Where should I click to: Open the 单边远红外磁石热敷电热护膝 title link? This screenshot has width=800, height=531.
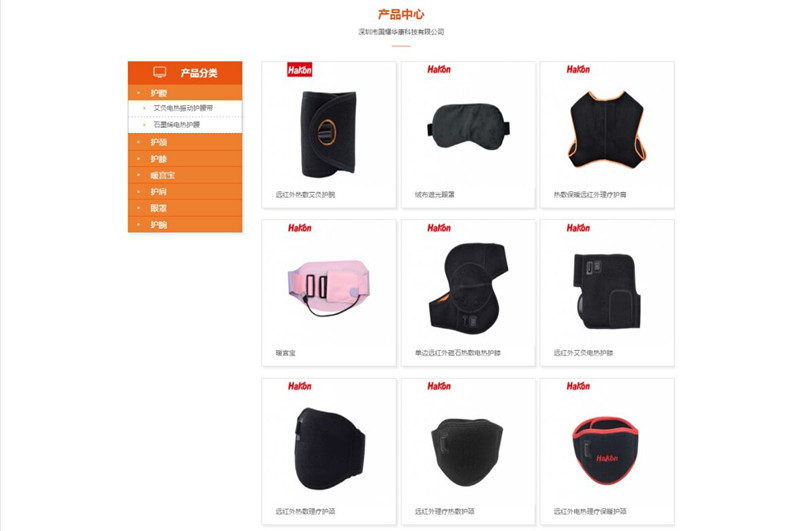pos(458,352)
